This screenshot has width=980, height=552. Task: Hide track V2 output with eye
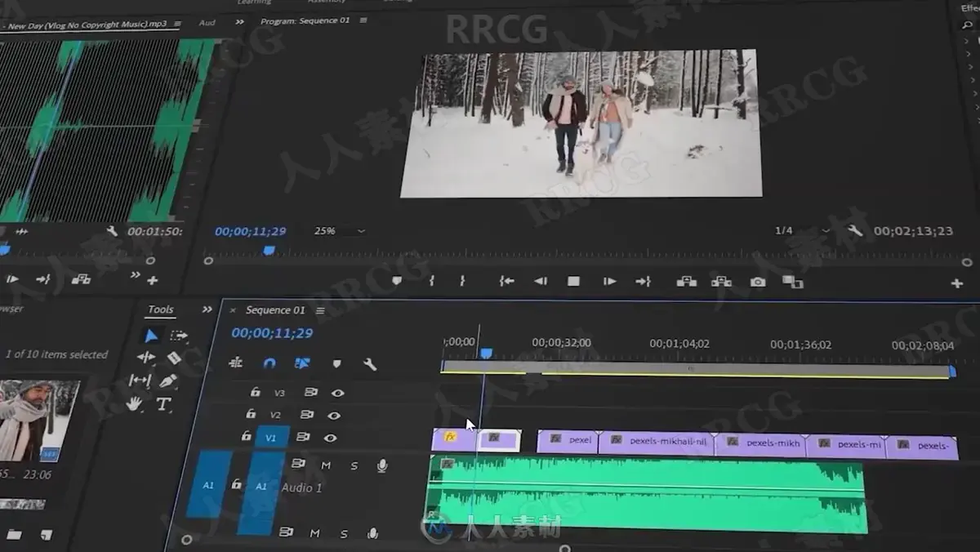[x=334, y=415]
